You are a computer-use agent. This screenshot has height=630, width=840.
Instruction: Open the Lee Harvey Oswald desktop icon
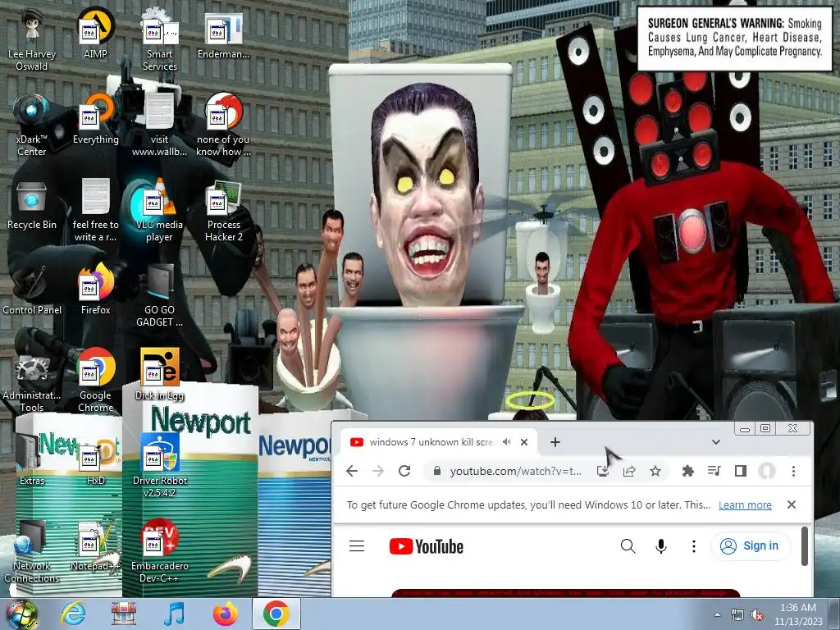tap(32, 41)
